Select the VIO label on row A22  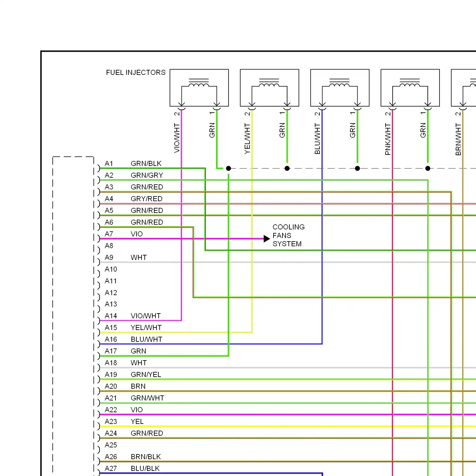(x=137, y=410)
